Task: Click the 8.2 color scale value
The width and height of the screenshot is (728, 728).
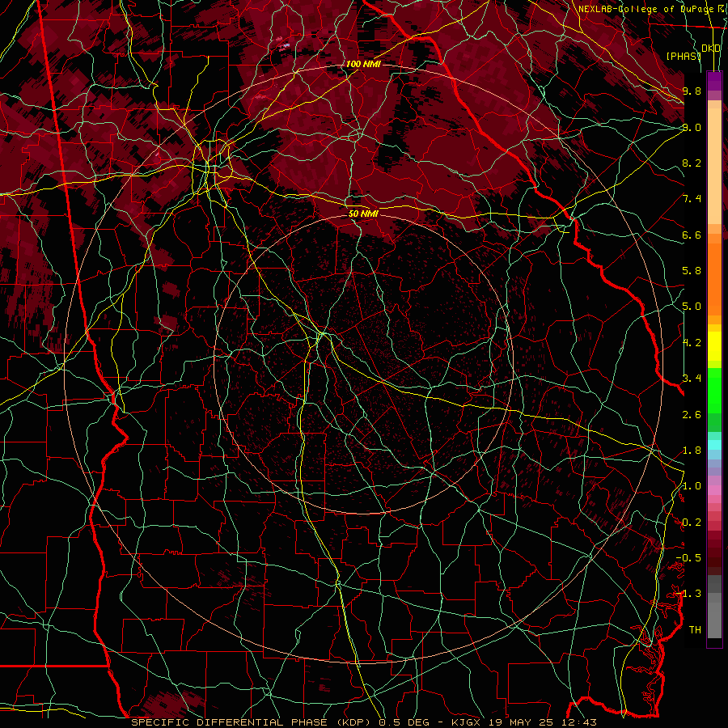Action: click(692, 163)
